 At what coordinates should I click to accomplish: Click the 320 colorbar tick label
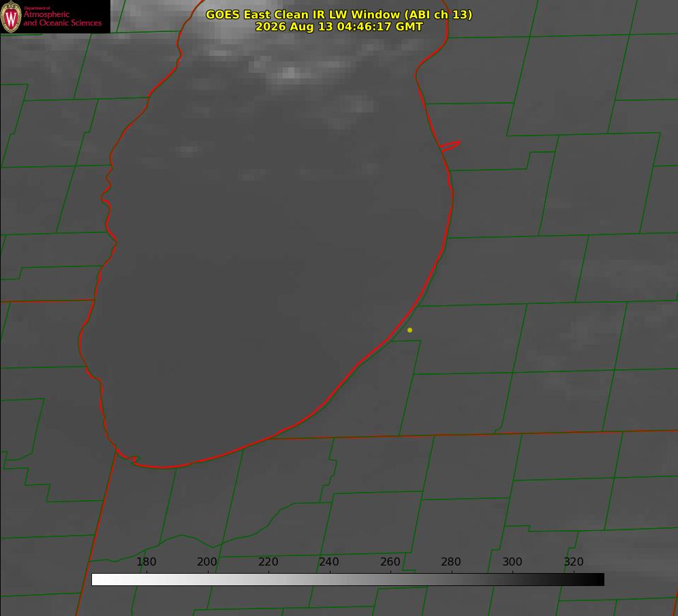click(x=574, y=561)
